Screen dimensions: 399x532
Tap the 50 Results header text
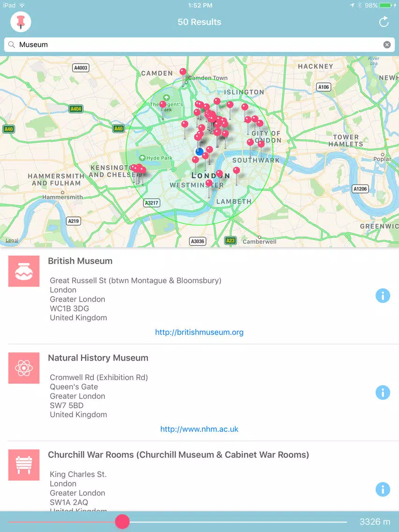199,22
